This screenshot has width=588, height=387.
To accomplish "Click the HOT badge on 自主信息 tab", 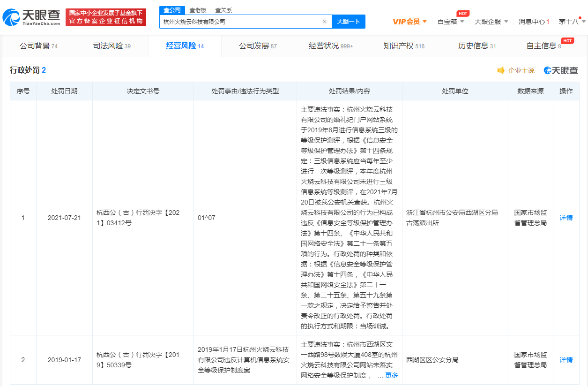I will 567,41.
